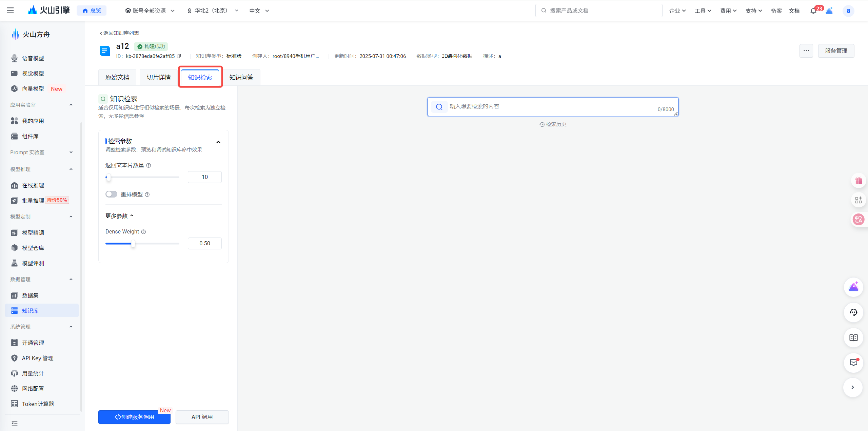The height and width of the screenshot is (431, 868).
Task: Collapse the floating panel arrow button
Action: (x=853, y=387)
